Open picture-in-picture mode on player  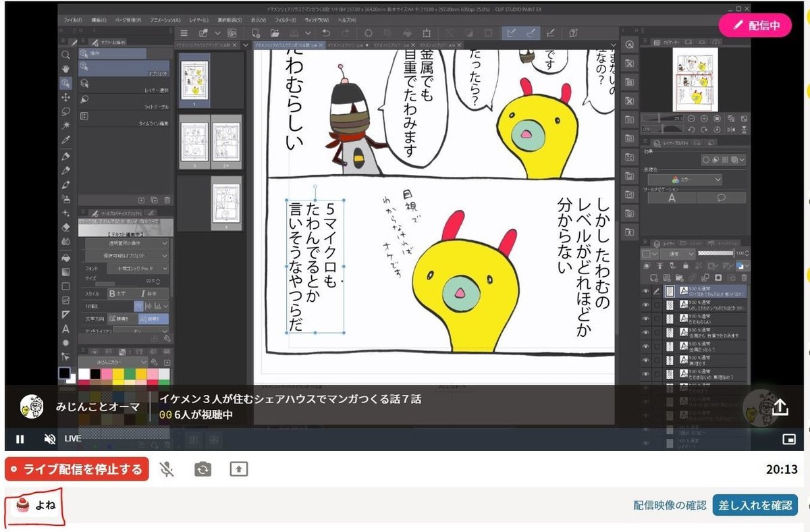pos(789,439)
